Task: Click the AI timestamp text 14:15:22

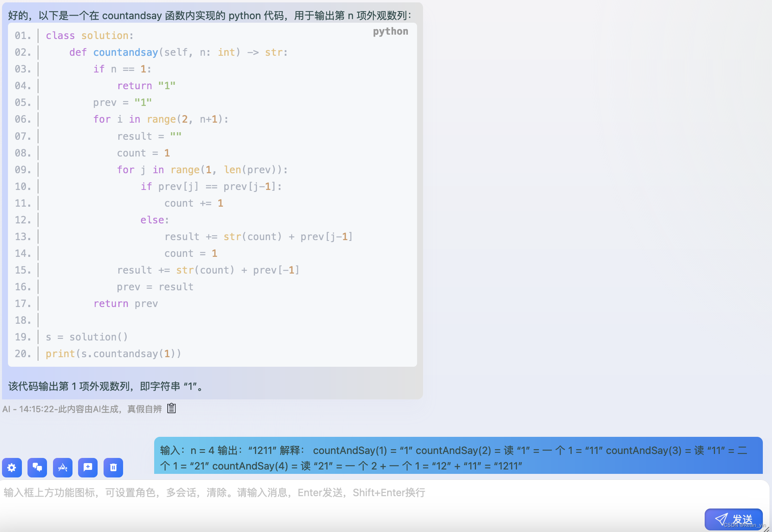Action: [36, 409]
